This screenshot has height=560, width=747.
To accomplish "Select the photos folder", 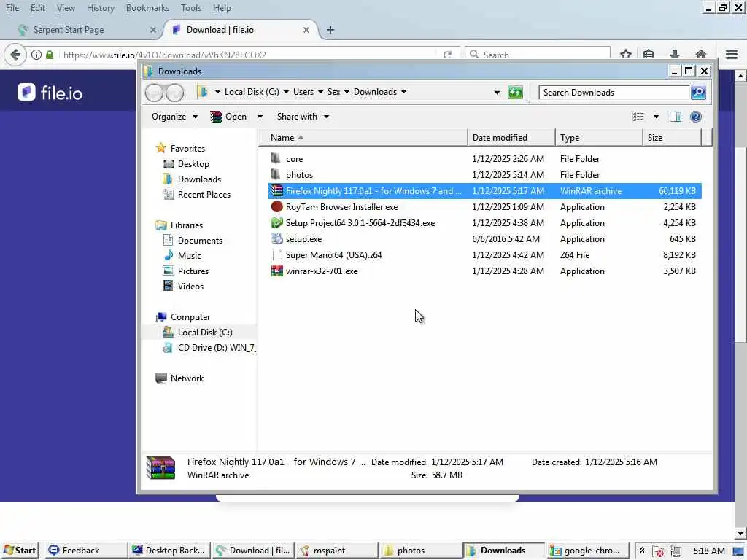I will click(x=485, y=175).
